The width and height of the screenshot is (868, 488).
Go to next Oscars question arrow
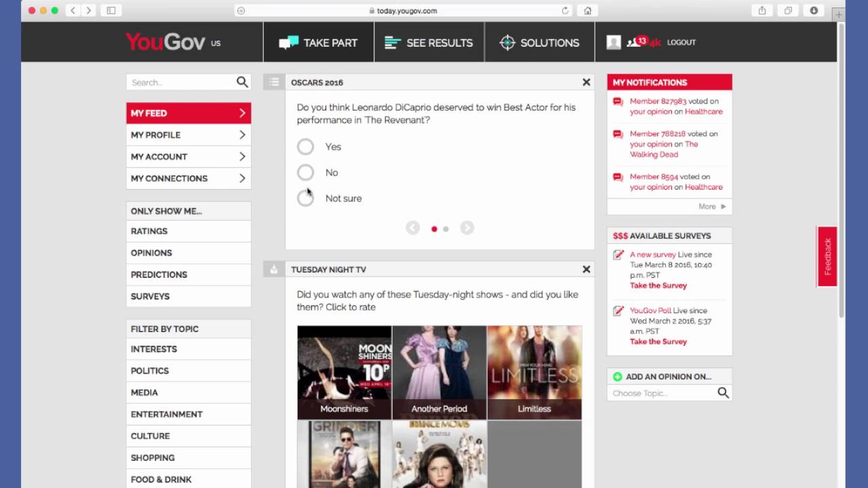coord(467,228)
